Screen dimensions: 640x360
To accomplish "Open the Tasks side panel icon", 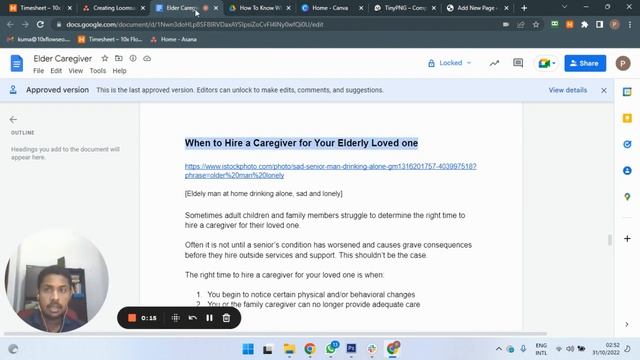I will pyautogui.click(x=627, y=144).
